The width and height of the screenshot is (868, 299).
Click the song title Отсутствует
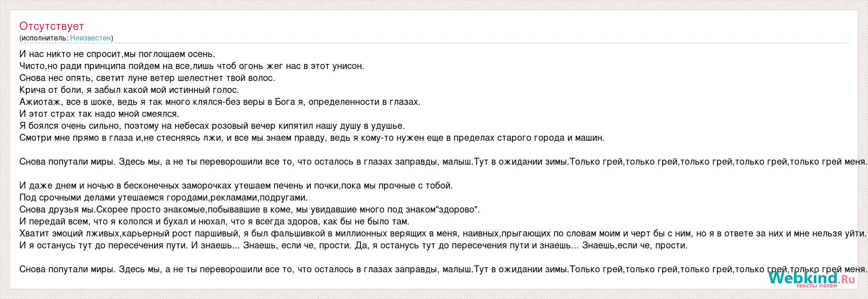[52, 26]
